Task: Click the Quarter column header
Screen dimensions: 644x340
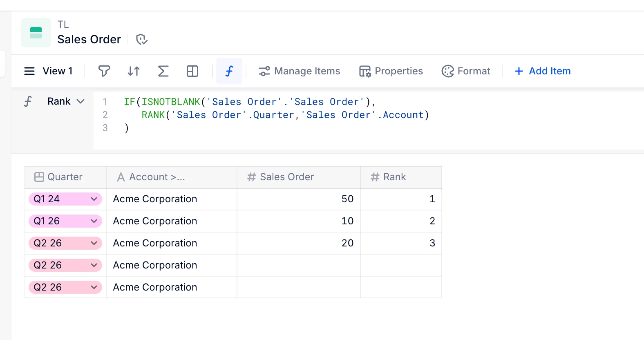Action: 65,177
